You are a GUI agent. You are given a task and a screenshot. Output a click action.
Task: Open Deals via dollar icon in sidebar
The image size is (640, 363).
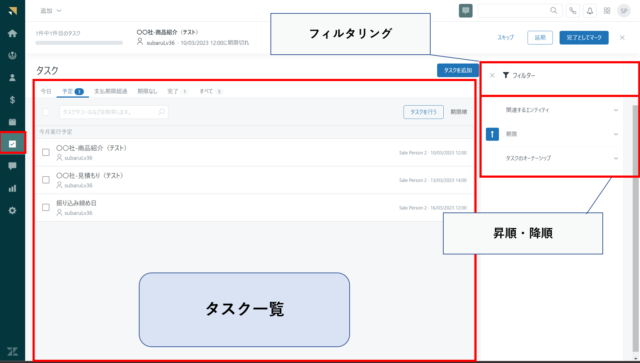click(12, 100)
